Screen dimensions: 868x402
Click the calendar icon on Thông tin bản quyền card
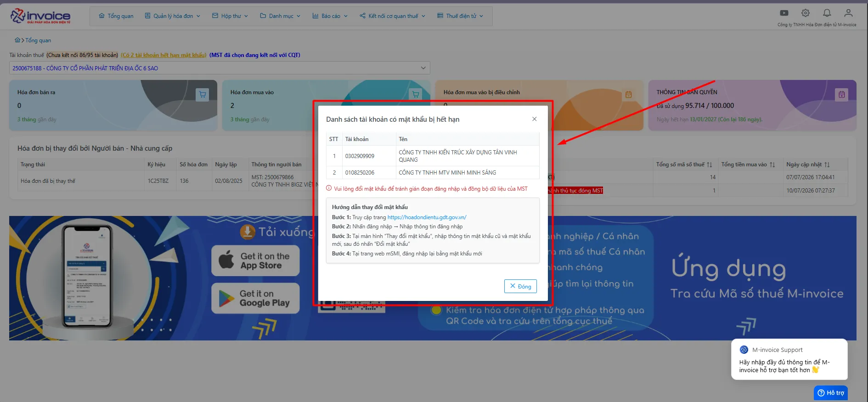point(841,95)
